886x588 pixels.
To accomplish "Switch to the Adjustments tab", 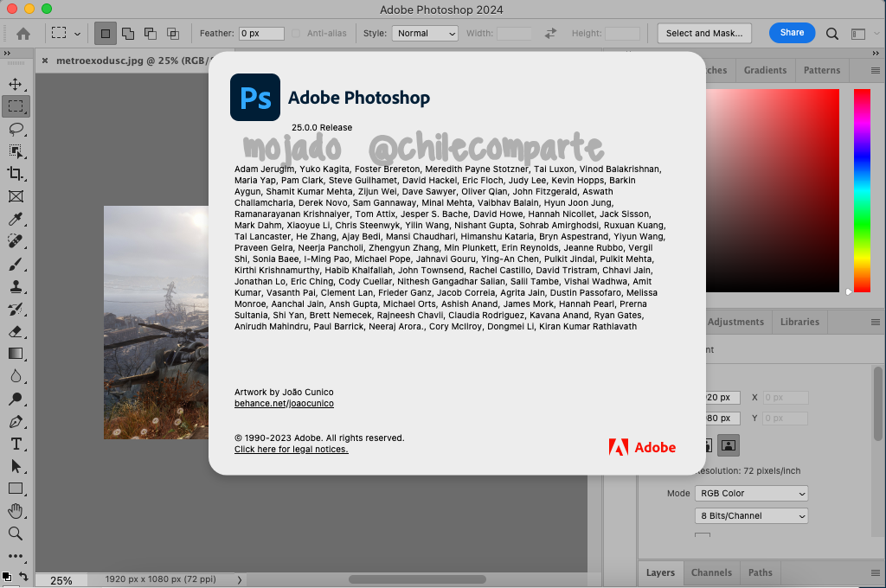I will (x=735, y=322).
